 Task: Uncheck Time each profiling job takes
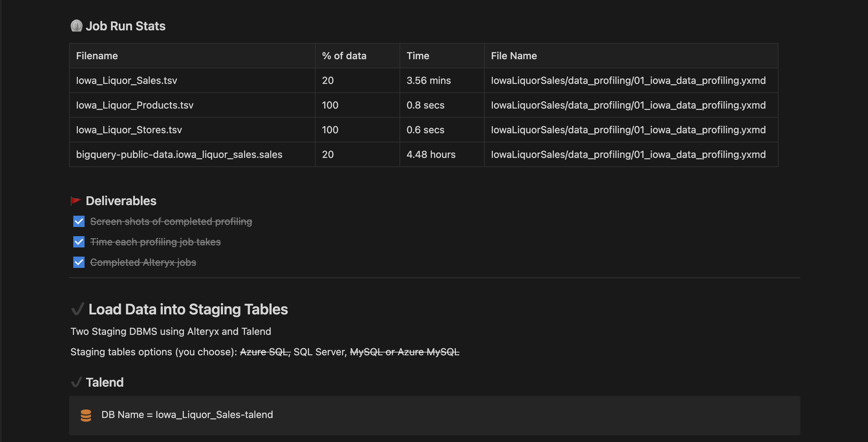[x=78, y=242]
